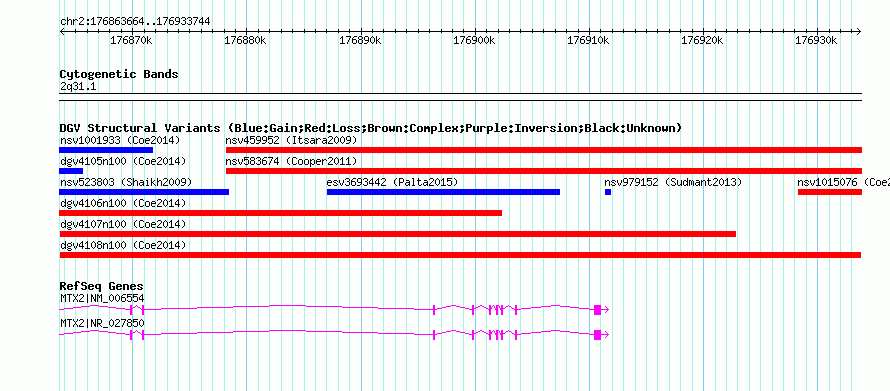Select the esv3693442 (Palta2015) label

coord(392,182)
